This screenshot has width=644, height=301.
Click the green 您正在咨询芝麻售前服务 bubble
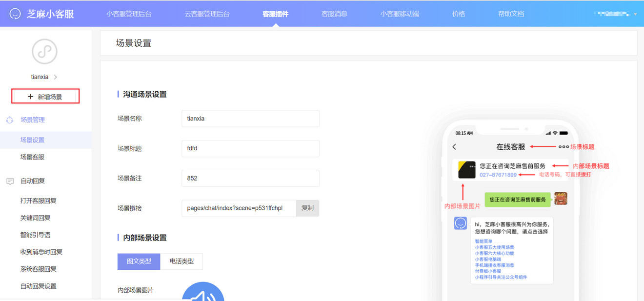[519, 199]
